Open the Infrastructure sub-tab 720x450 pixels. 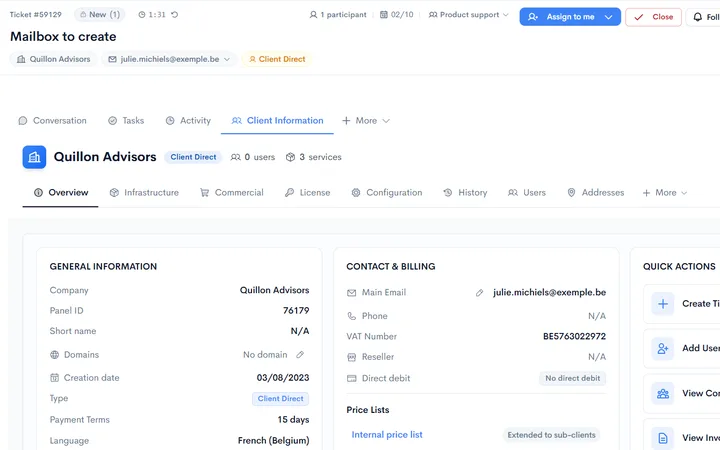[x=144, y=193]
